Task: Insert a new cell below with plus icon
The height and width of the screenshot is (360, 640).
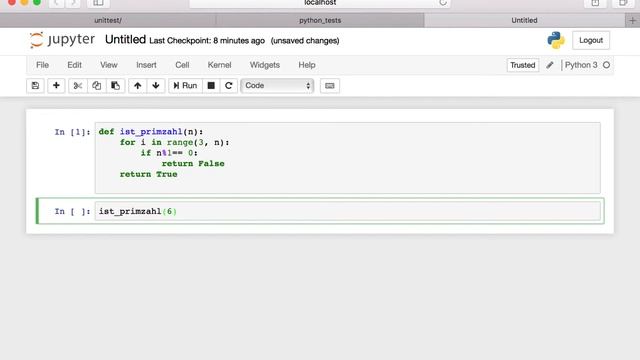Action: pyautogui.click(x=56, y=86)
